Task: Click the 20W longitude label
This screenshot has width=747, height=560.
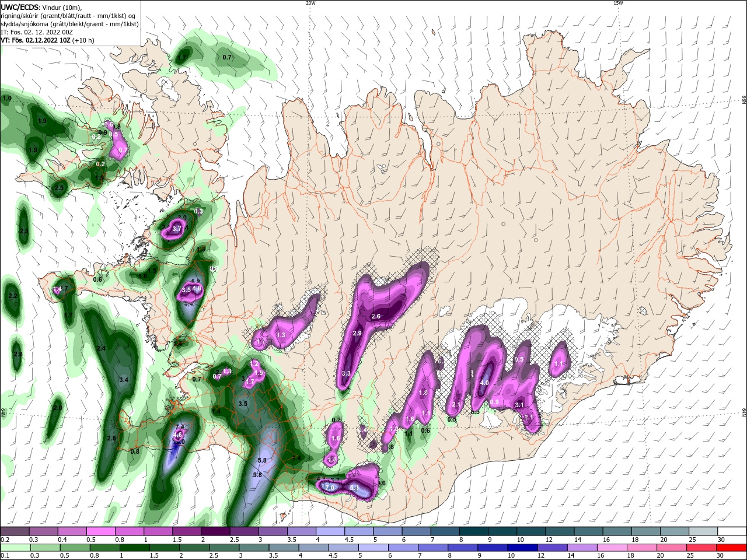Action: 310,3
